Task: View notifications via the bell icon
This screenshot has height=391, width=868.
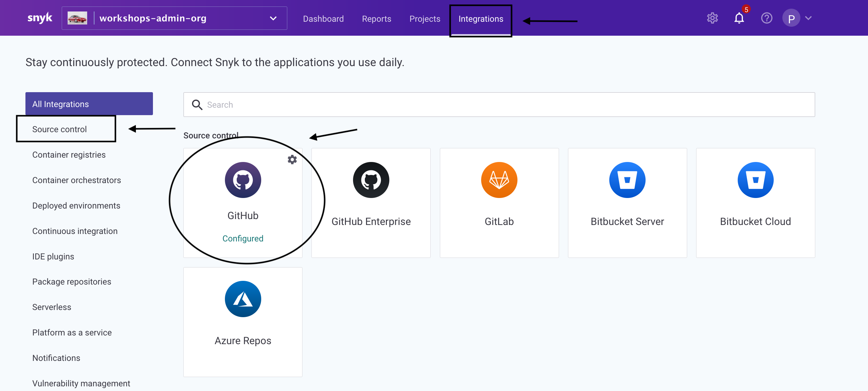Action: click(x=739, y=18)
